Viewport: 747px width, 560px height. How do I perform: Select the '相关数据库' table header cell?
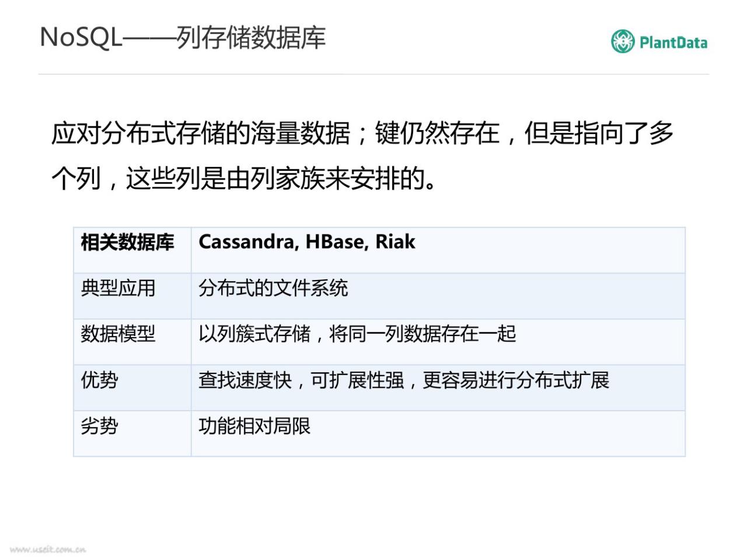(127, 242)
